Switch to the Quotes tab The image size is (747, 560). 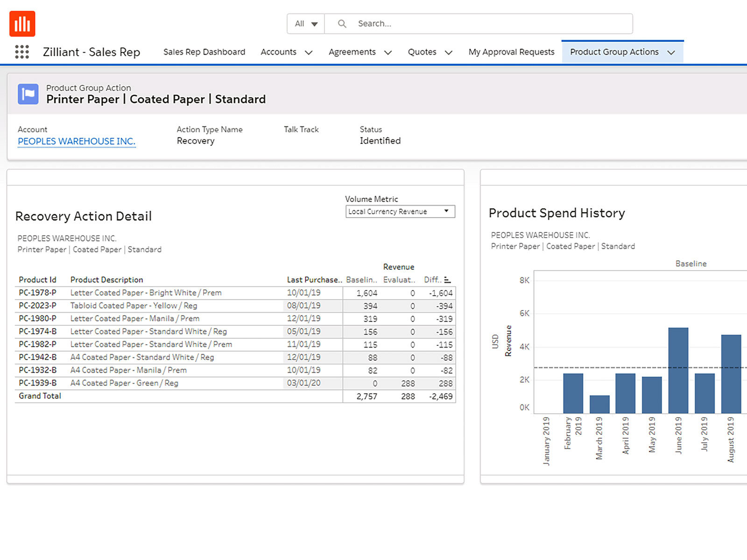pyautogui.click(x=422, y=52)
